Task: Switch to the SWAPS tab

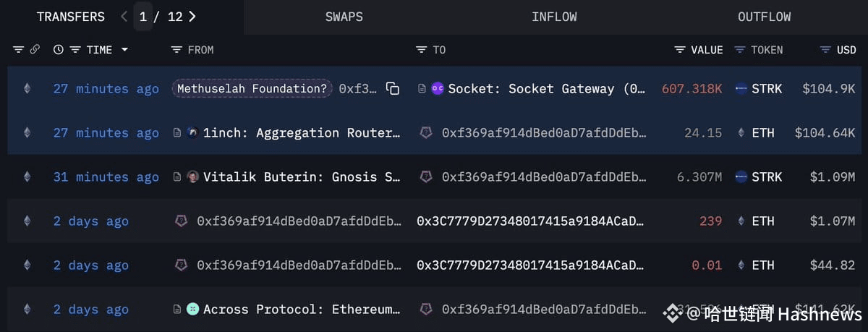Action: (x=344, y=17)
